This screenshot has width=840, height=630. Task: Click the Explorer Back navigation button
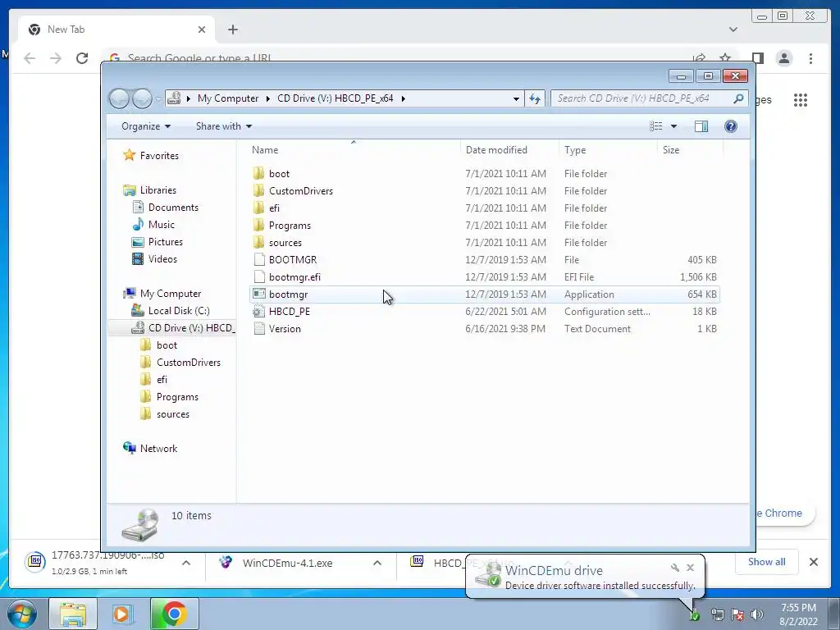pyautogui.click(x=119, y=98)
